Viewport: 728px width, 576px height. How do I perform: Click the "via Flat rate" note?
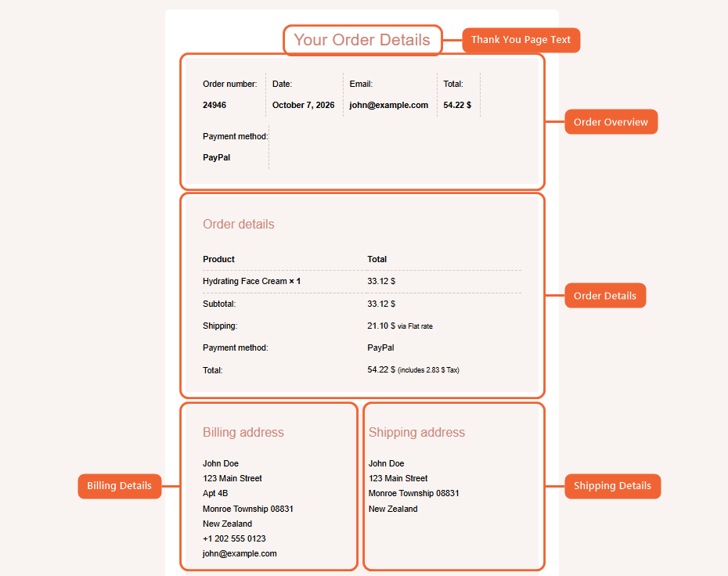coord(415,326)
